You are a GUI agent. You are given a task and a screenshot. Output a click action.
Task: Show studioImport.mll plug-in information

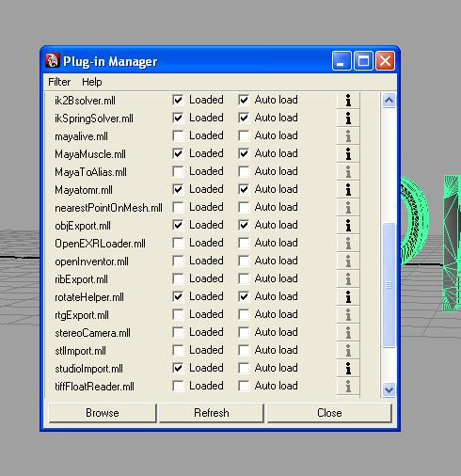tap(348, 369)
